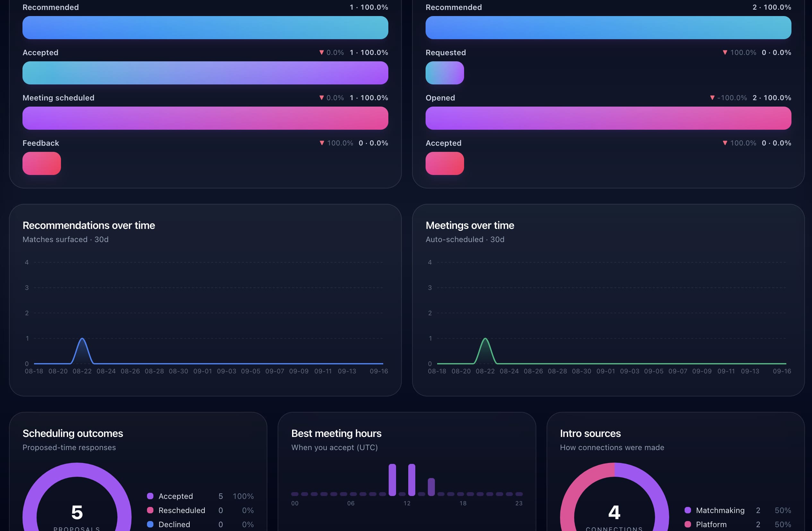Viewport: 812px width, 531px height.
Task: Click the purple proposals donut ring
Action: (x=77, y=470)
